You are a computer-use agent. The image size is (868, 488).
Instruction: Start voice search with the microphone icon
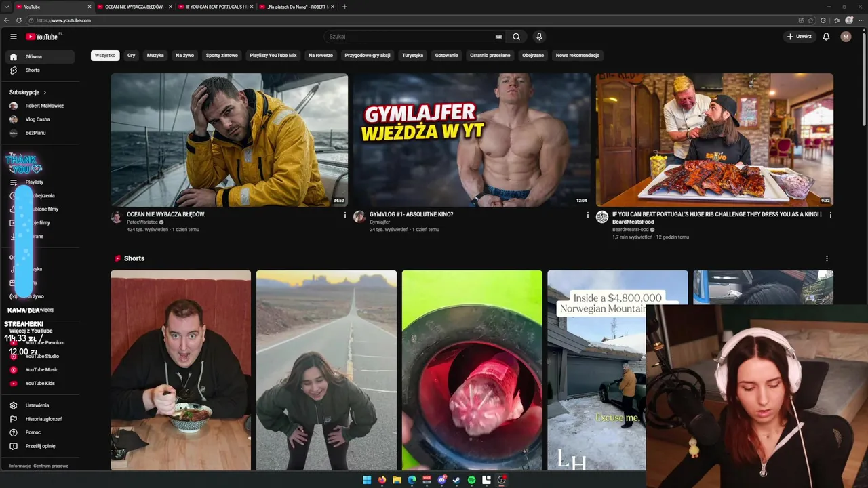tap(539, 37)
